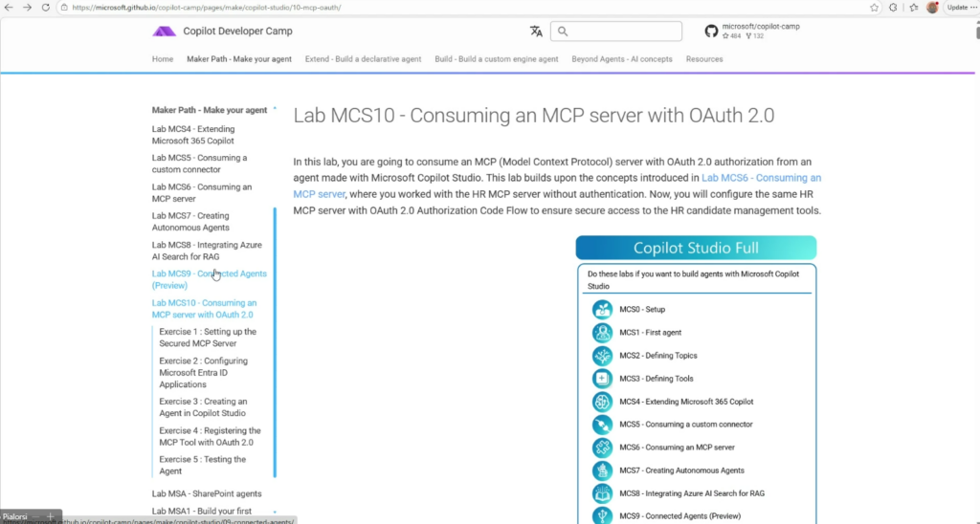Open the language translate icon
This screenshot has width=980, height=524.
click(x=536, y=32)
